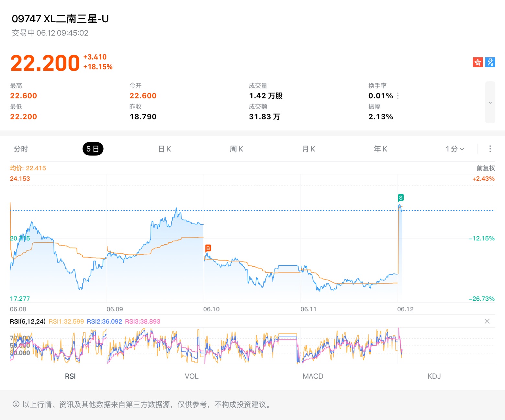The image size is (505, 420).
Task: Switch to the 分时 chart tab
Action: (21, 149)
